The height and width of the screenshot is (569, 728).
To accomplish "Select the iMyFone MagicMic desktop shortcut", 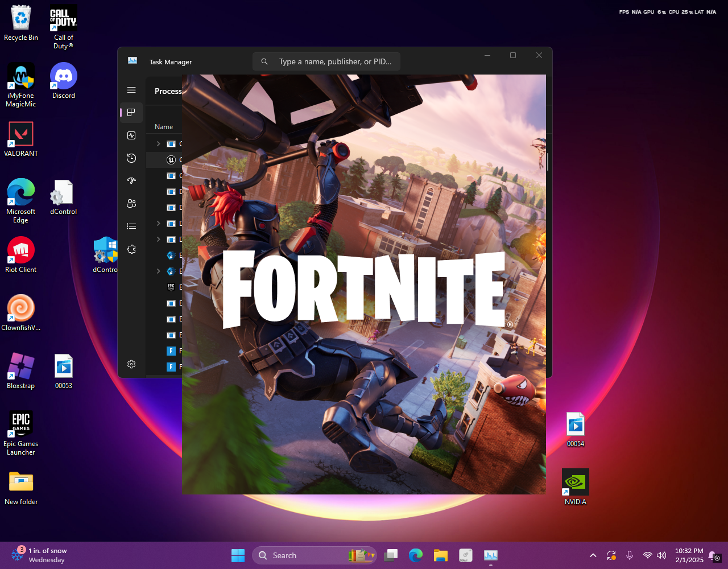I will (21, 85).
